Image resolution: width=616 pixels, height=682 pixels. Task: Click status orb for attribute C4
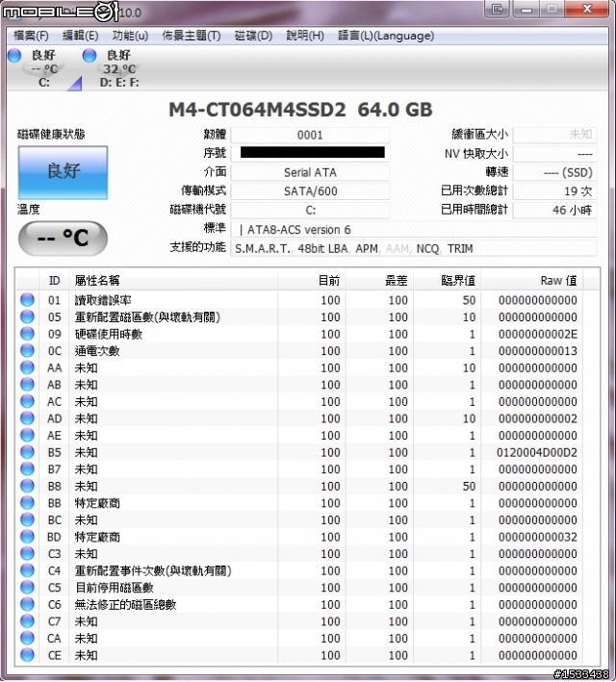pos(27,570)
